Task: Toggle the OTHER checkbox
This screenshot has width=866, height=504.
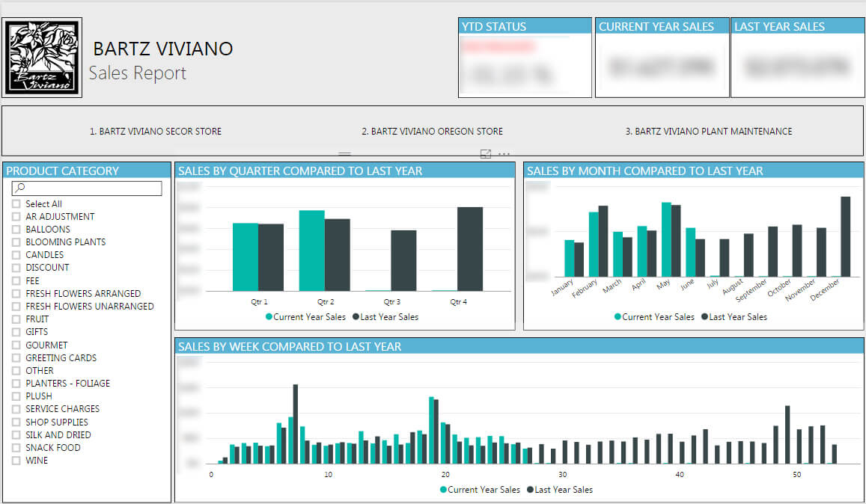Action: tap(16, 370)
